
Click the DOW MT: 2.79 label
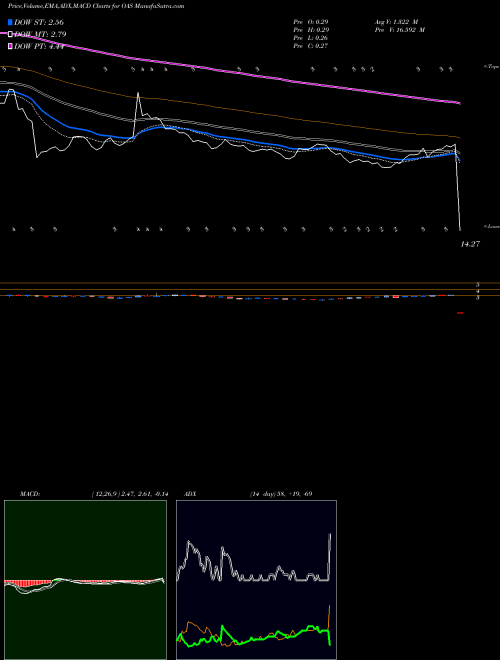(40, 35)
